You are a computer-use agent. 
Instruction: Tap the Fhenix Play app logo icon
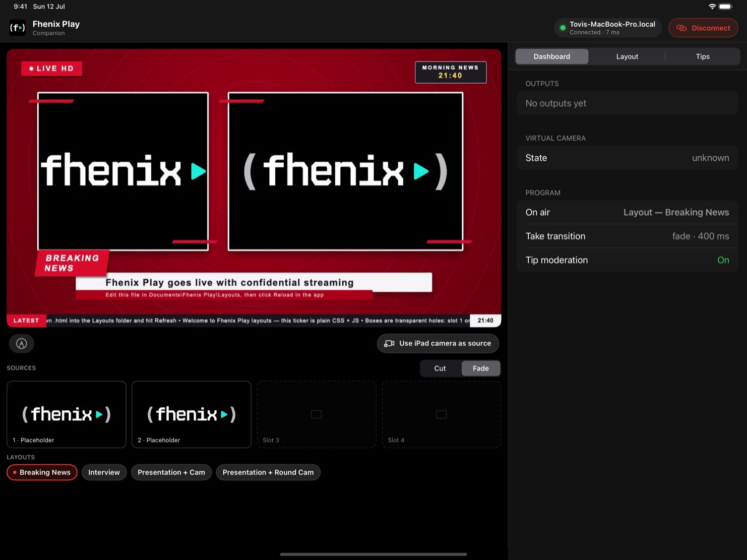(x=18, y=28)
